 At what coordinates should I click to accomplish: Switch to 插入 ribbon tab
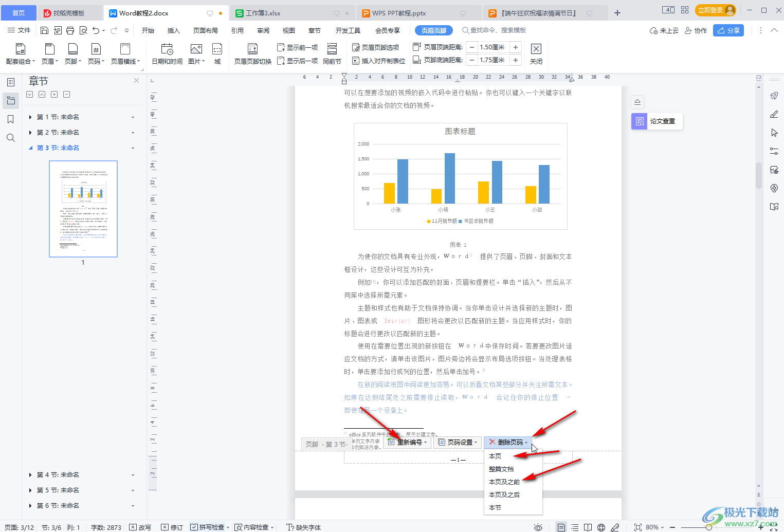click(174, 30)
